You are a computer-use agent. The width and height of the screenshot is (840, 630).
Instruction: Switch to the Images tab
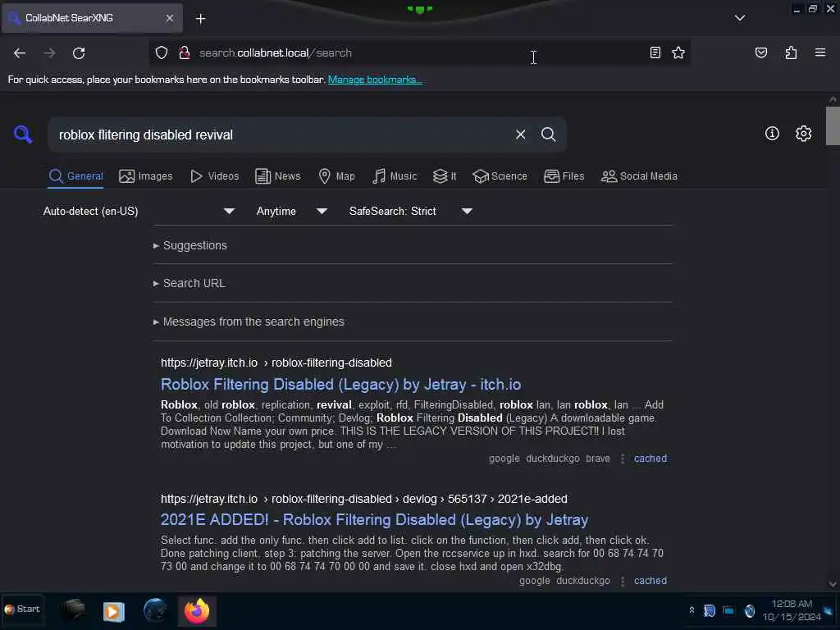click(146, 176)
